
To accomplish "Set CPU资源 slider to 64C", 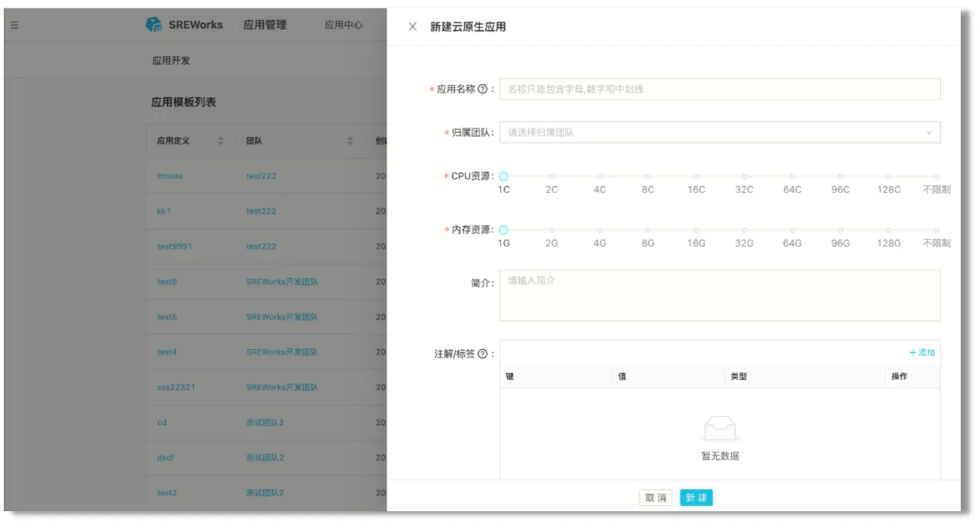I will 792,176.
